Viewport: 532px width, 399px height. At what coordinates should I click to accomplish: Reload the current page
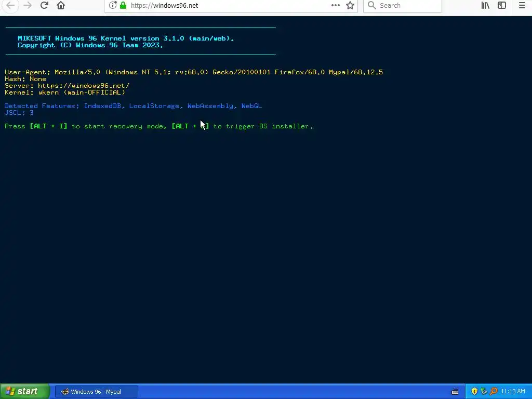(x=44, y=5)
